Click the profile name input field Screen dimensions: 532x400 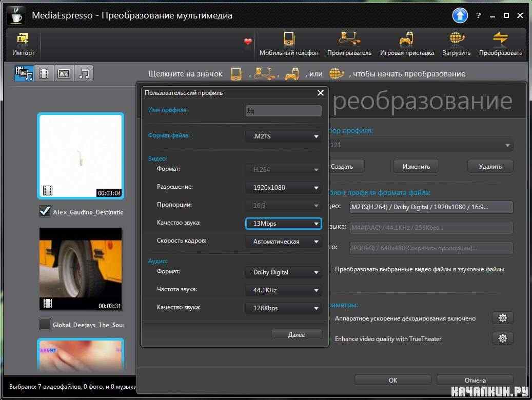tap(283, 111)
